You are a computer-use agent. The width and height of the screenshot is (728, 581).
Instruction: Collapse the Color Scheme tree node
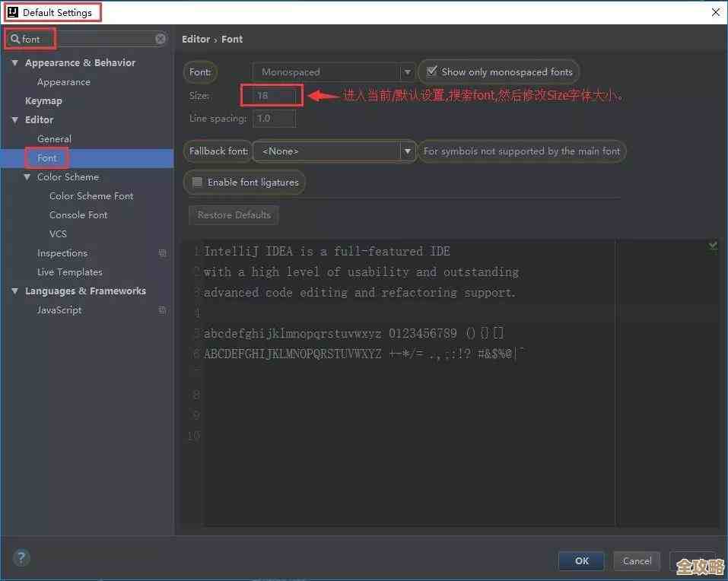[27, 177]
